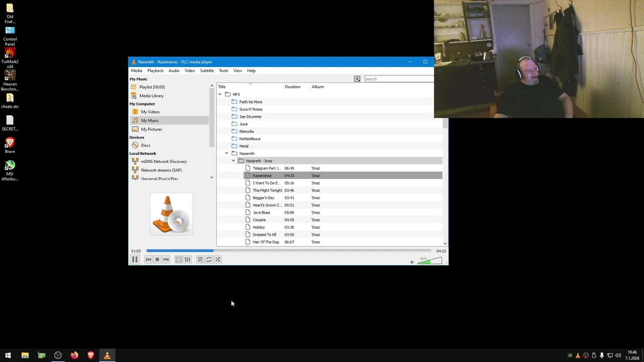Open the MSI Afterburner desktop shortcut
Image resolution: width=644 pixels, height=362 pixels.
point(10,170)
